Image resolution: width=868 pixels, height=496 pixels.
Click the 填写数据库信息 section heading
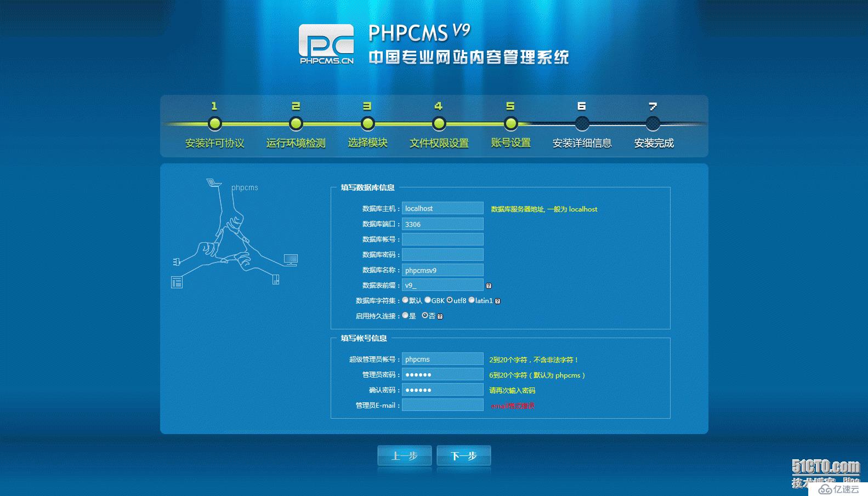367,187
